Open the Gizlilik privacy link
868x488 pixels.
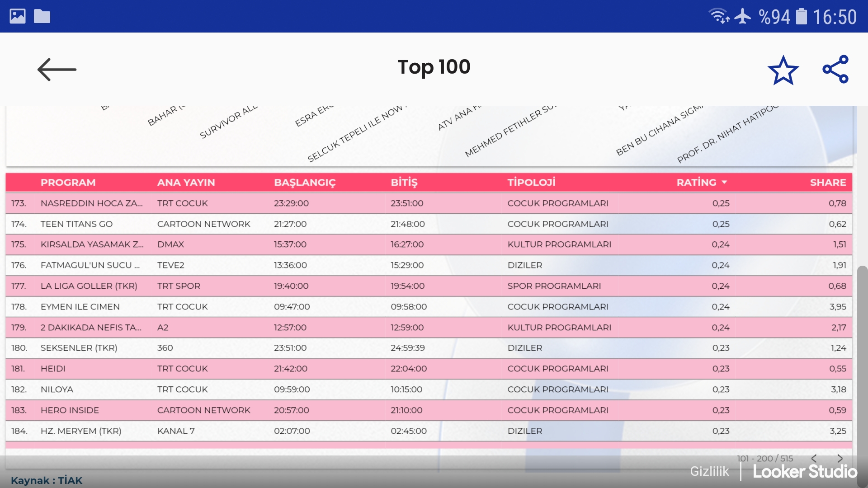pos(709,471)
